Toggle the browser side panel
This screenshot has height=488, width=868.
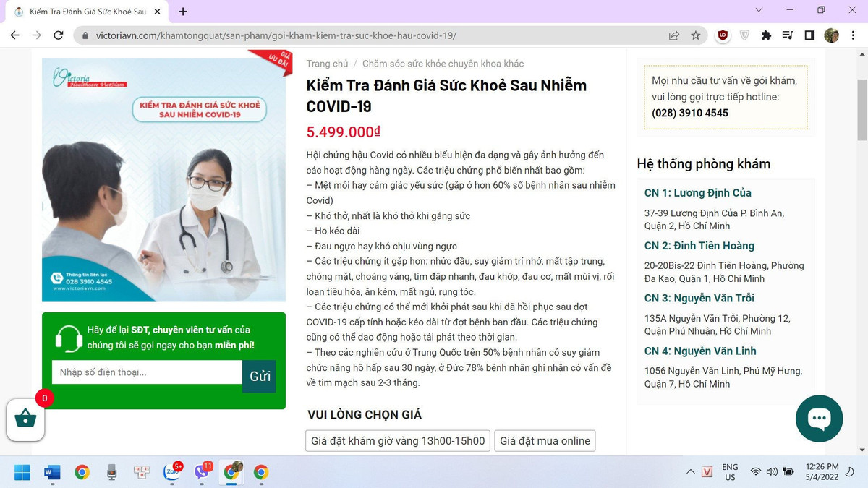click(809, 35)
